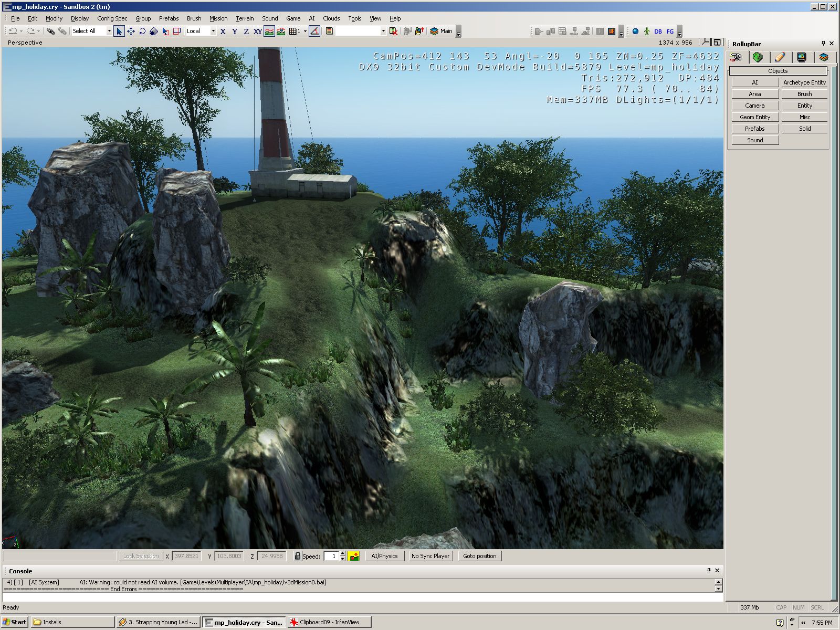The width and height of the screenshot is (840, 630).
Task: Click the blue sphere icon in toolbar
Action: point(635,31)
